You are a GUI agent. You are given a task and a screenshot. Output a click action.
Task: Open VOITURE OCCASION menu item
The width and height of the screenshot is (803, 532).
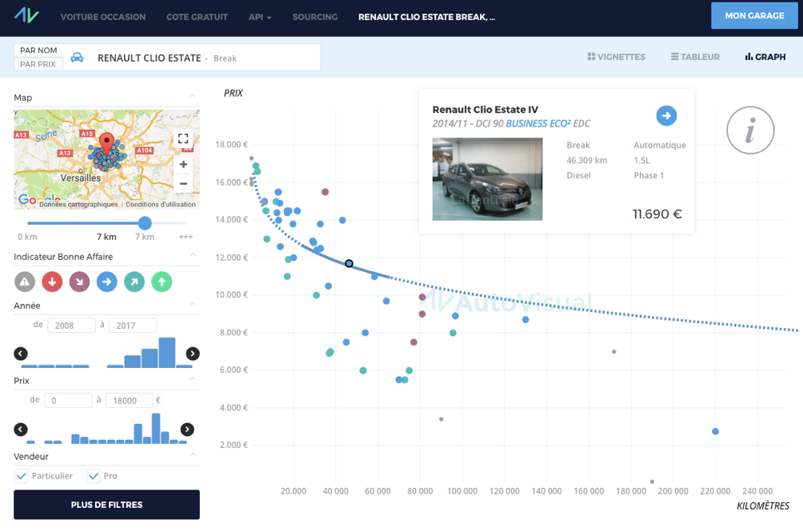pyautogui.click(x=103, y=17)
